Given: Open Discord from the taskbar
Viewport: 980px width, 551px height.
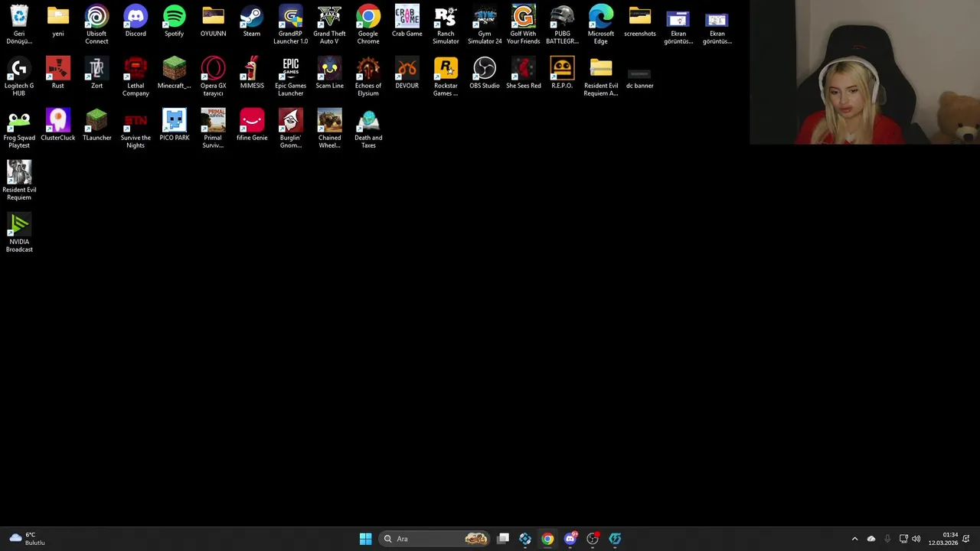Looking at the screenshot, I should click(x=570, y=539).
